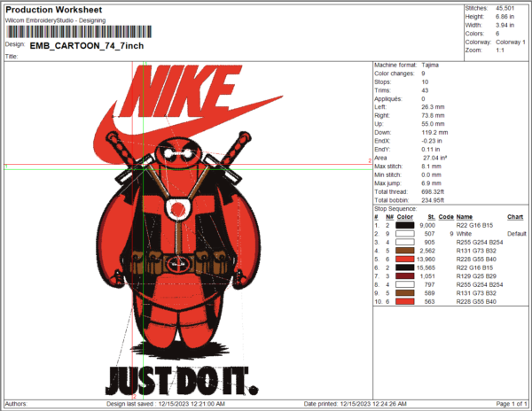
Task: Click the Color column header in Stop Sequence
Action: [x=404, y=217]
